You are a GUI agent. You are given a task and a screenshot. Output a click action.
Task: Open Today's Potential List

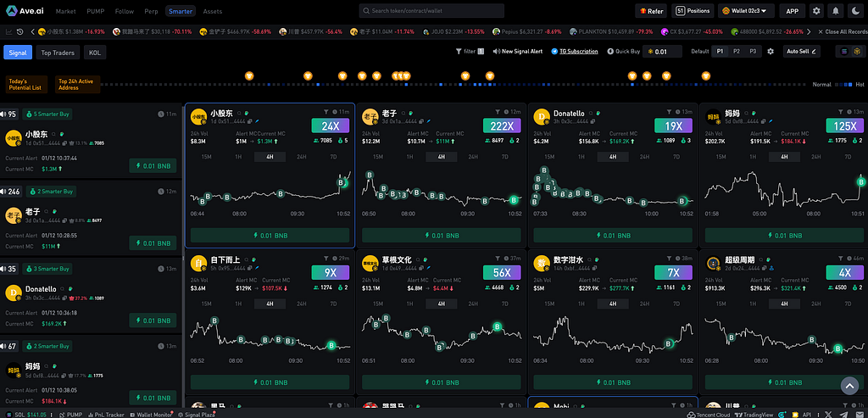coord(27,84)
